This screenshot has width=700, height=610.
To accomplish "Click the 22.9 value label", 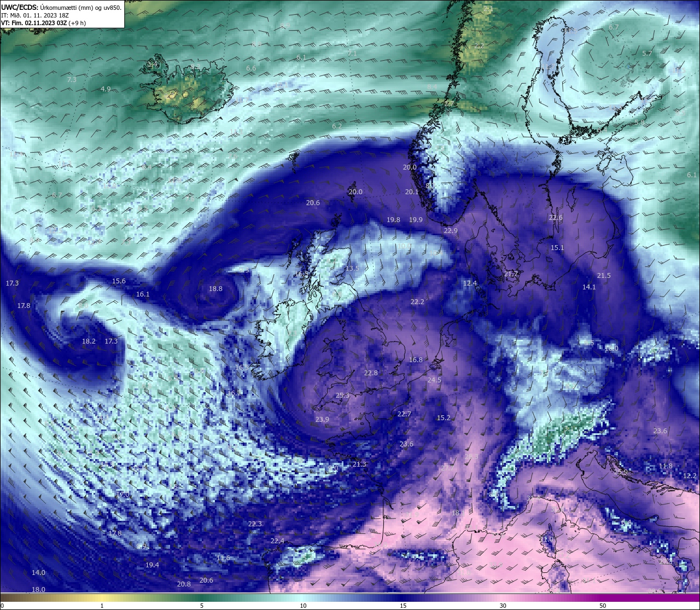I will point(451,230).
